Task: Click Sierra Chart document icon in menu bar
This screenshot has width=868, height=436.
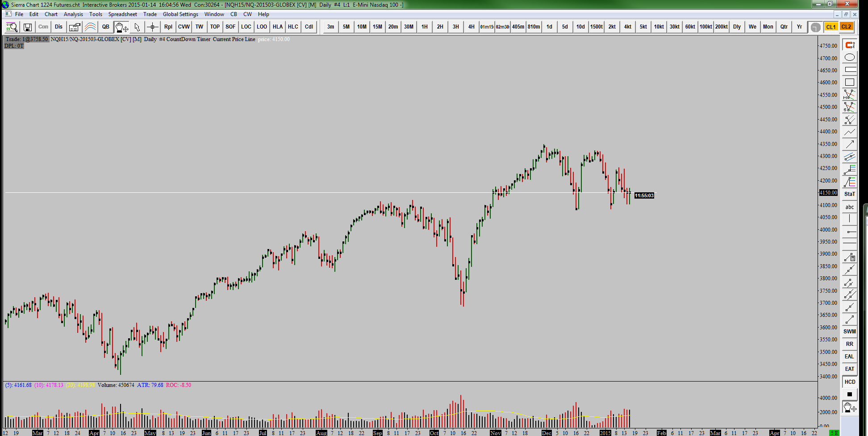Action: pos(8,14)
